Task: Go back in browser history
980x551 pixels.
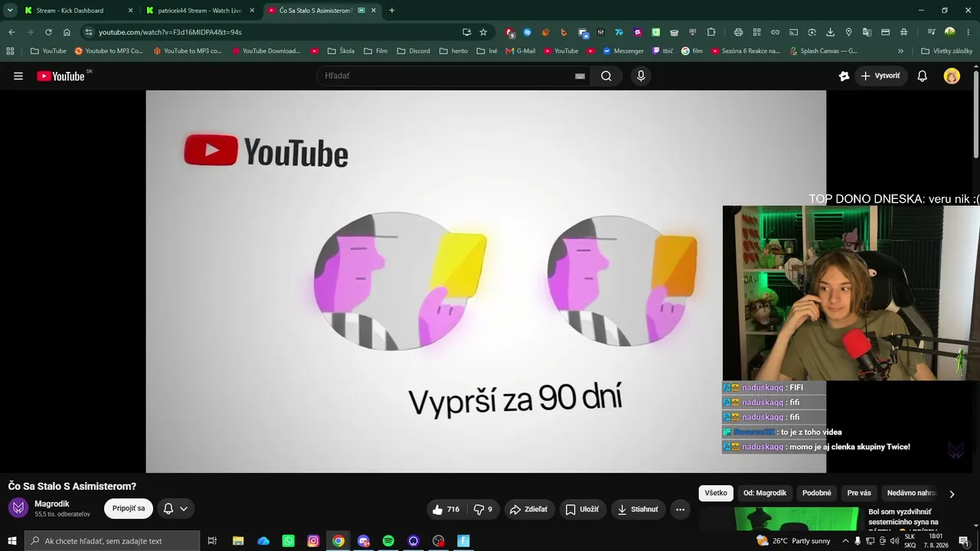Action: point(11,32)
